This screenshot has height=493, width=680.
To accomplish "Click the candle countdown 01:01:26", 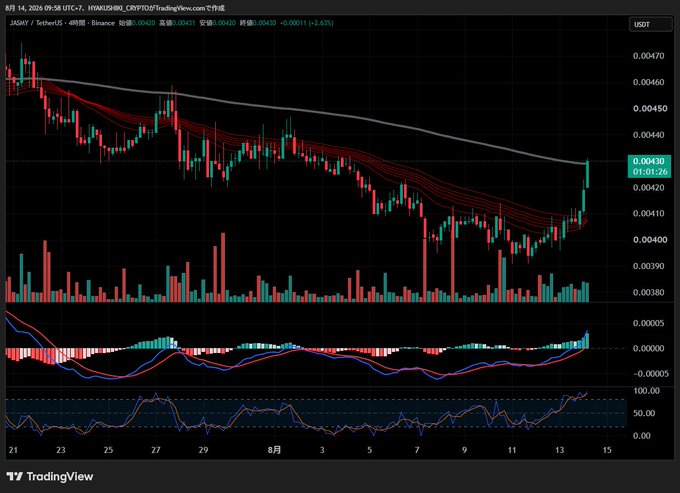I will 650,172.
